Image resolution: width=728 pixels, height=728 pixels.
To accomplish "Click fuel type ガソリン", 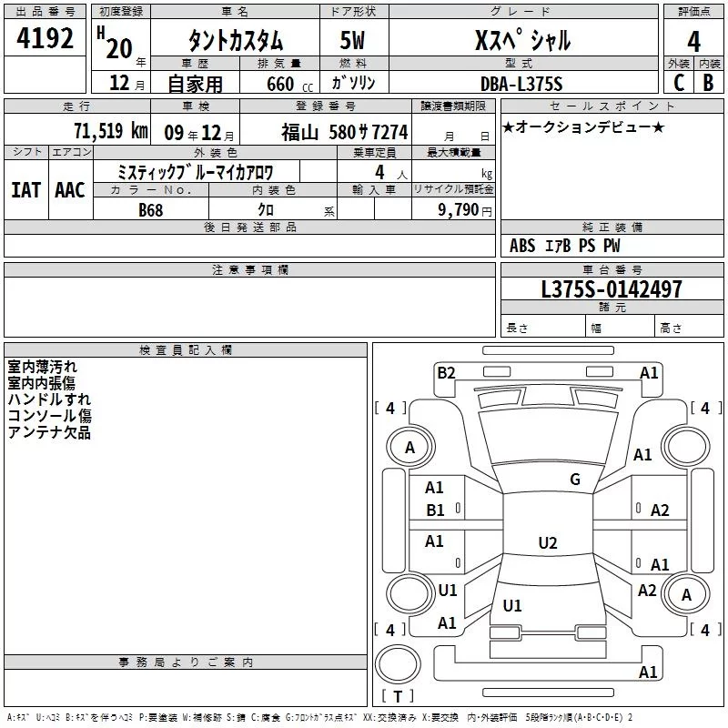I will (353, 83).
